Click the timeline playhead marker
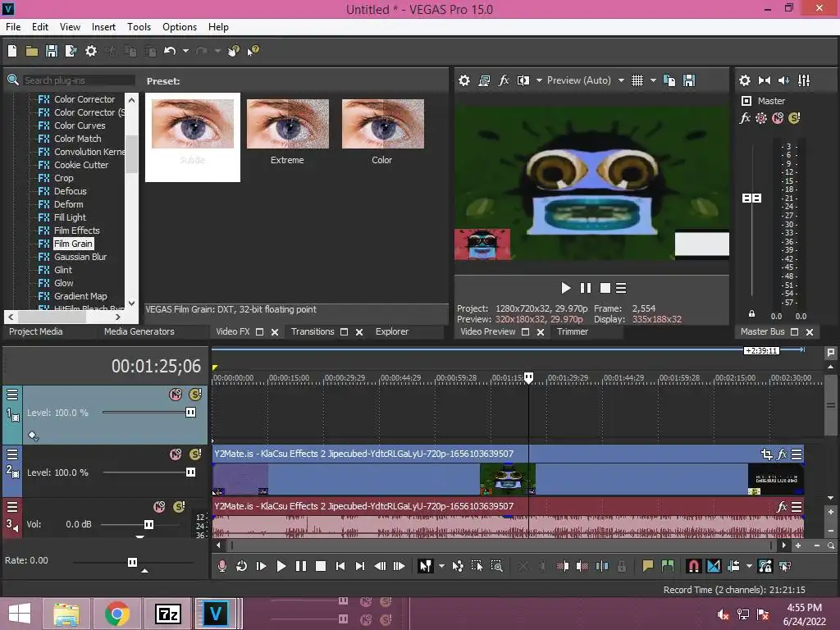This screenshot has height=630, width=840. click(529, 378)
